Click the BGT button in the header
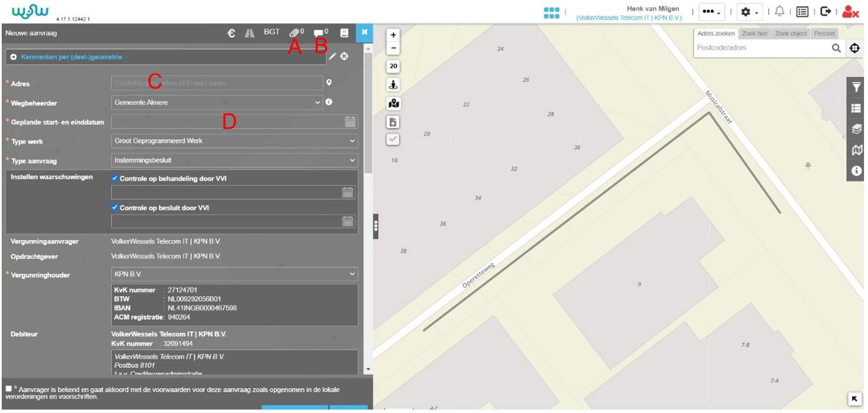This screenshot has width=868, height=413. [271, 33]
